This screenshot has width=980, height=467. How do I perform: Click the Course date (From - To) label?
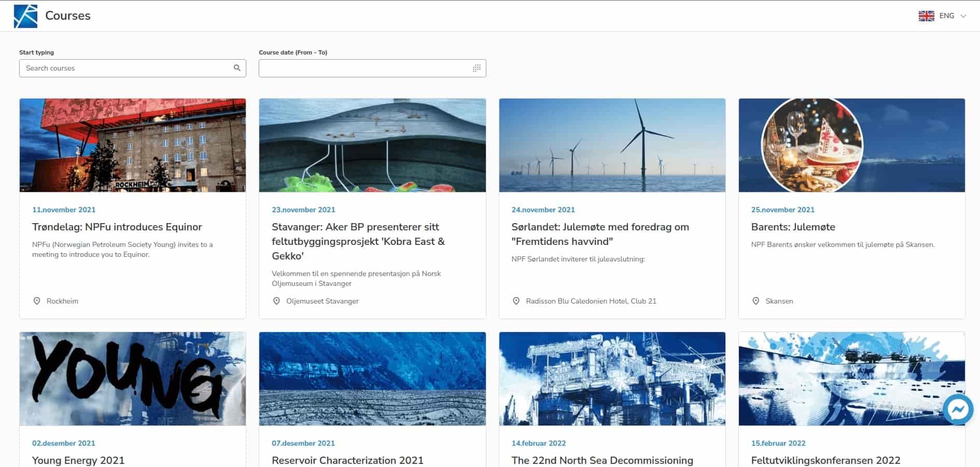pyautogui.click(x=293, y=52)
